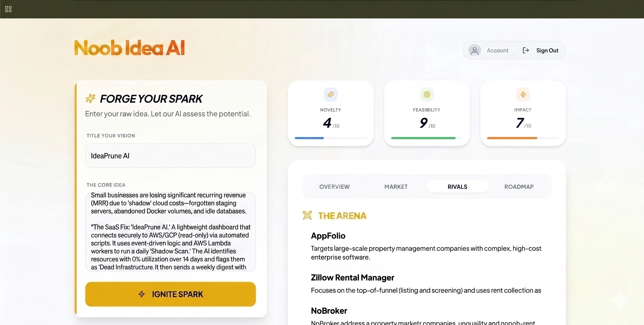Switch to the Overview tab
This screenshot has height=325, width=644.
(x=335, y=187)
